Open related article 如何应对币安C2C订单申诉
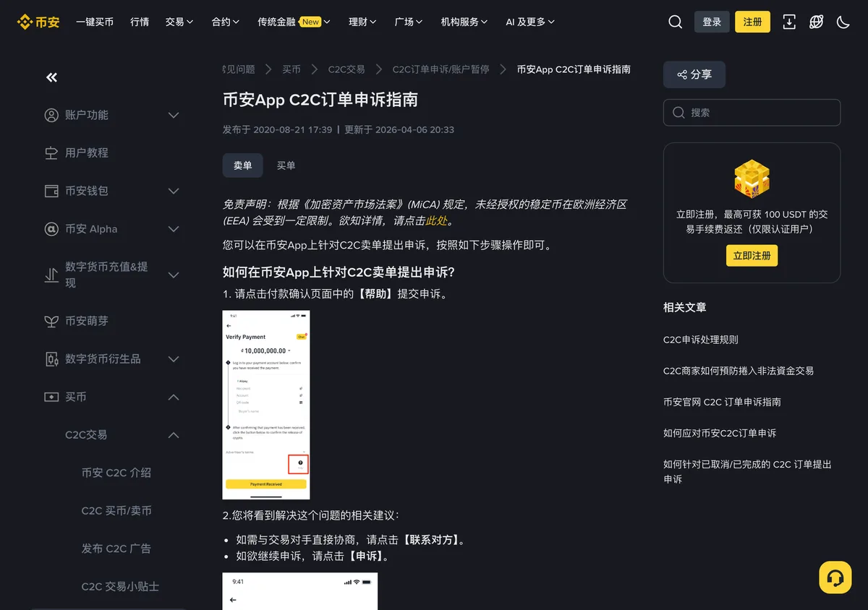Image resolution: width=868 pixels, height=610 pixels. [720, 433]
